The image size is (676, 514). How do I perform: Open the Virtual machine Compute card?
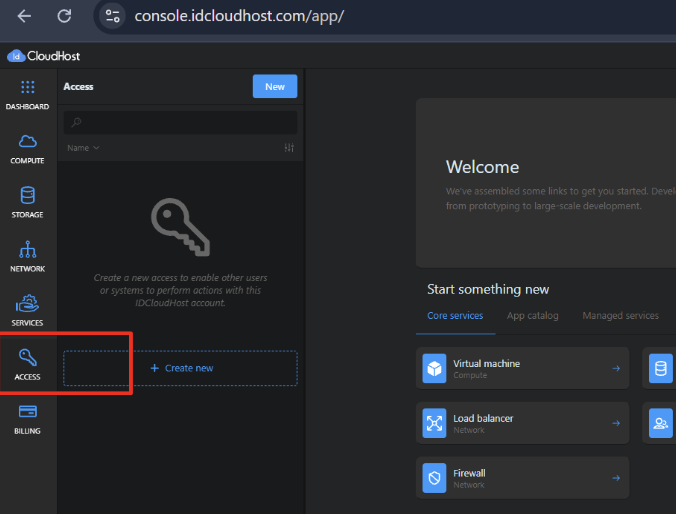coord(522,368)
